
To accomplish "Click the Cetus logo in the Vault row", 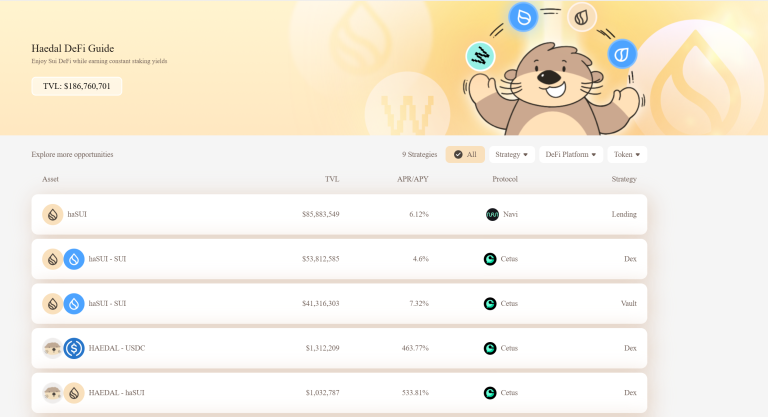I will pyautogui.click(x=490, y=303).
